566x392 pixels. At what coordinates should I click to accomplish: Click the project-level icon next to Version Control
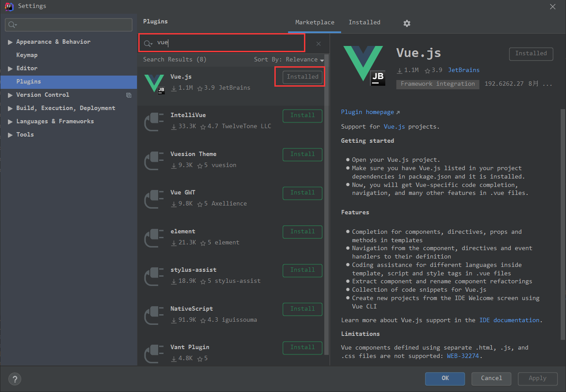[129, 95]
